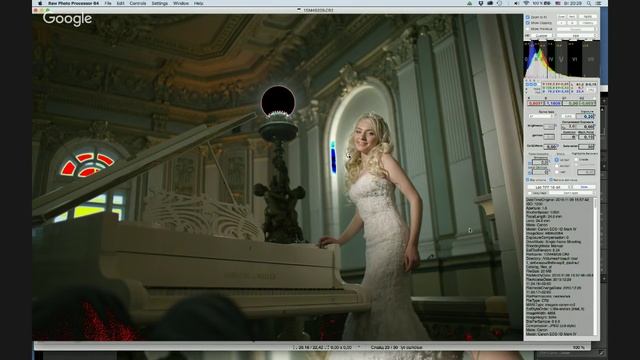Screen dimensions: 640x360
Task: Open the Raw Photo Processor 64 menu
Action: click(x=73, y=3)
